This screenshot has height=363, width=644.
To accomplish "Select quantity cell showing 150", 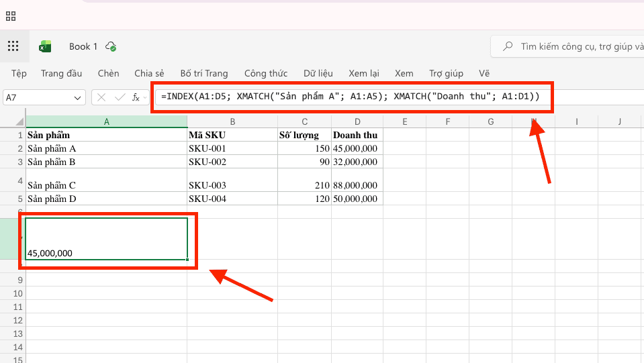I will coord(304,148).
